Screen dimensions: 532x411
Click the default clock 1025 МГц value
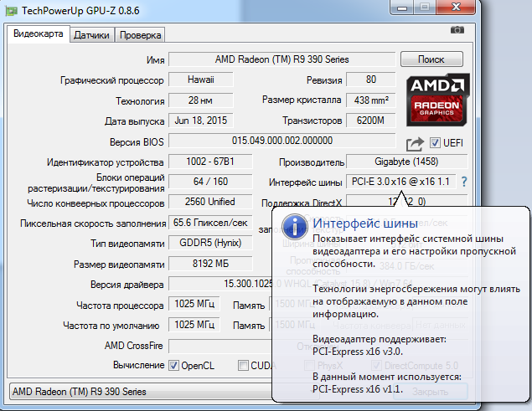tap(194, 325)
